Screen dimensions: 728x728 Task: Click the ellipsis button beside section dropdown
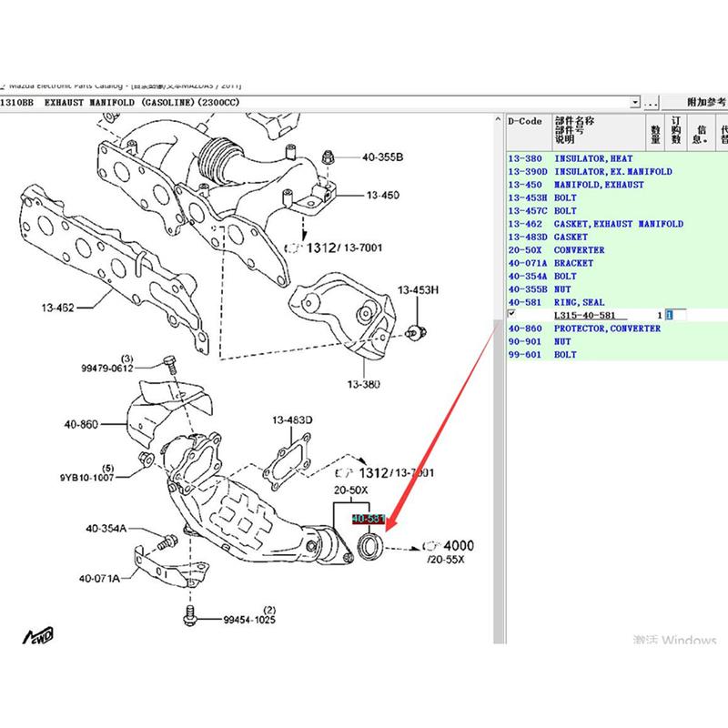[x=651, y=102]
